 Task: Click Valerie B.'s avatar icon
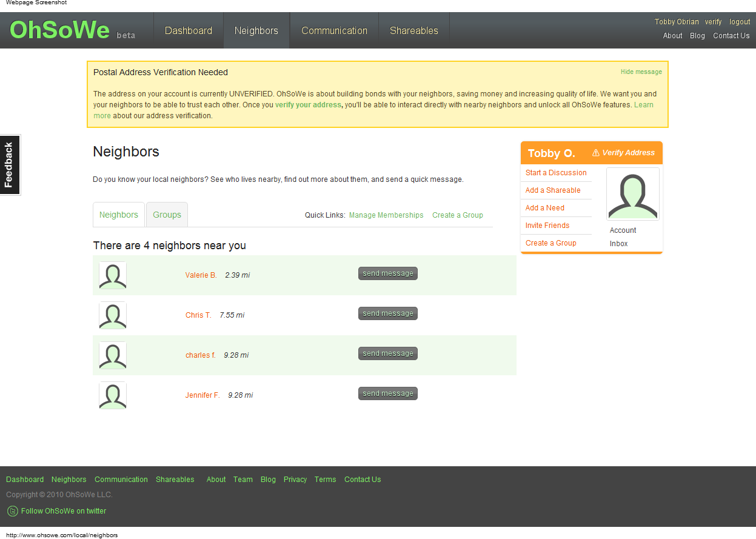(113, 275)
